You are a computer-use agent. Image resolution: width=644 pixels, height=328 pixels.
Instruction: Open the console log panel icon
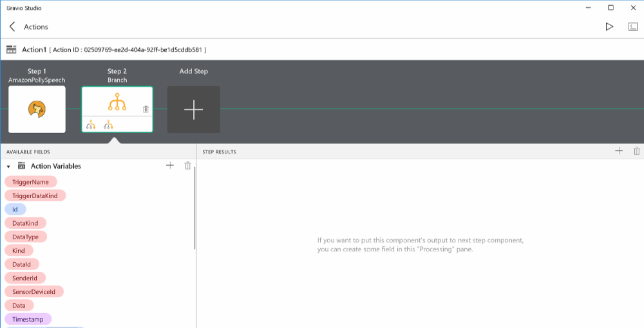tap(633, 26)
